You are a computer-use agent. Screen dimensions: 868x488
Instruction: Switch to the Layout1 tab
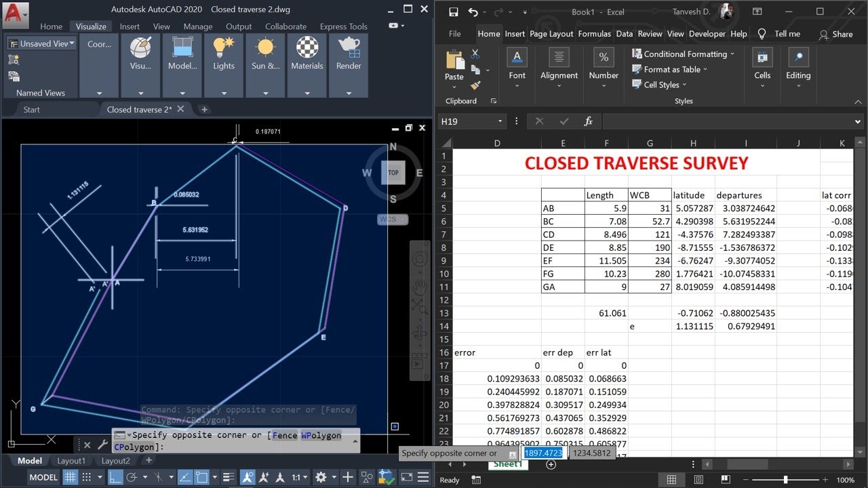pyautogui.click(x=71, y=461)
